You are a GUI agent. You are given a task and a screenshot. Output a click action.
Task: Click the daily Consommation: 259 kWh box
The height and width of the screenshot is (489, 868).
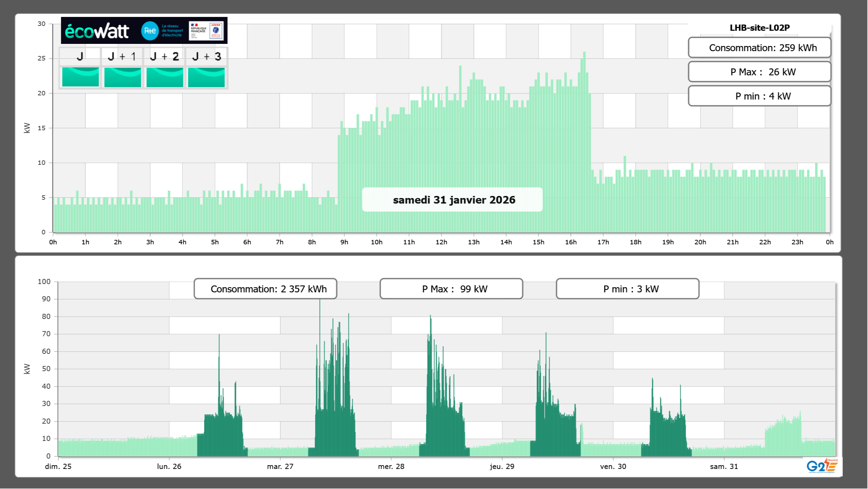[759, 48]
